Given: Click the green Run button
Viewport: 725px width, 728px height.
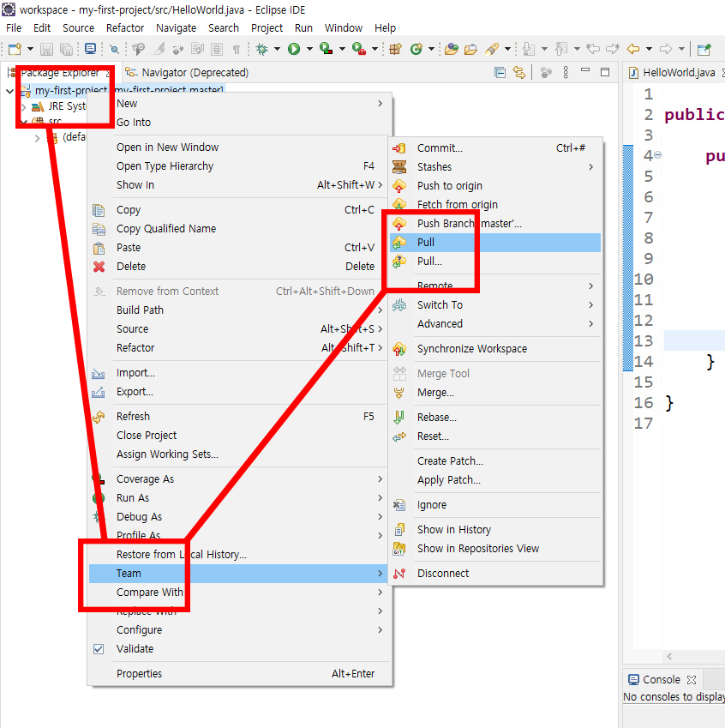Looking at the screenshot, I should [x=294, y=49].
